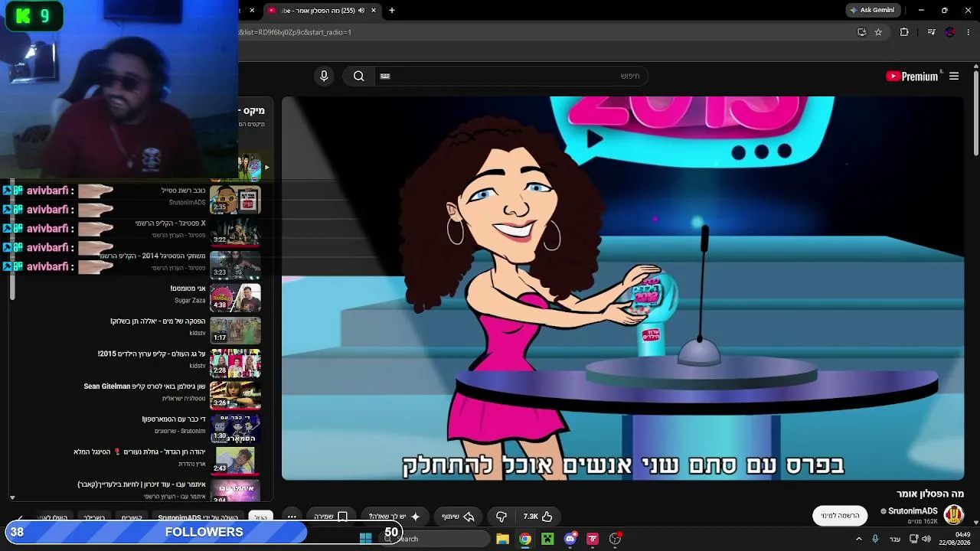Open playlist video with 3:22 thumbnail
The image size is (980, 551).
coord(235,232)
